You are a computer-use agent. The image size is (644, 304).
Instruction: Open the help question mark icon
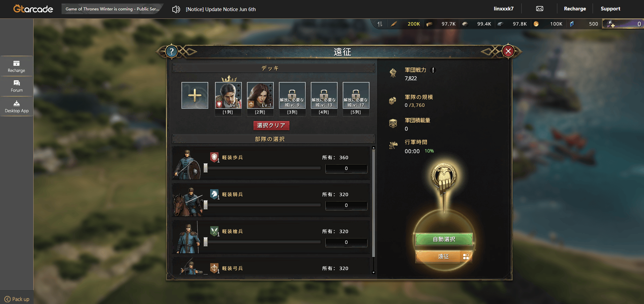click(x=172, y=51)
